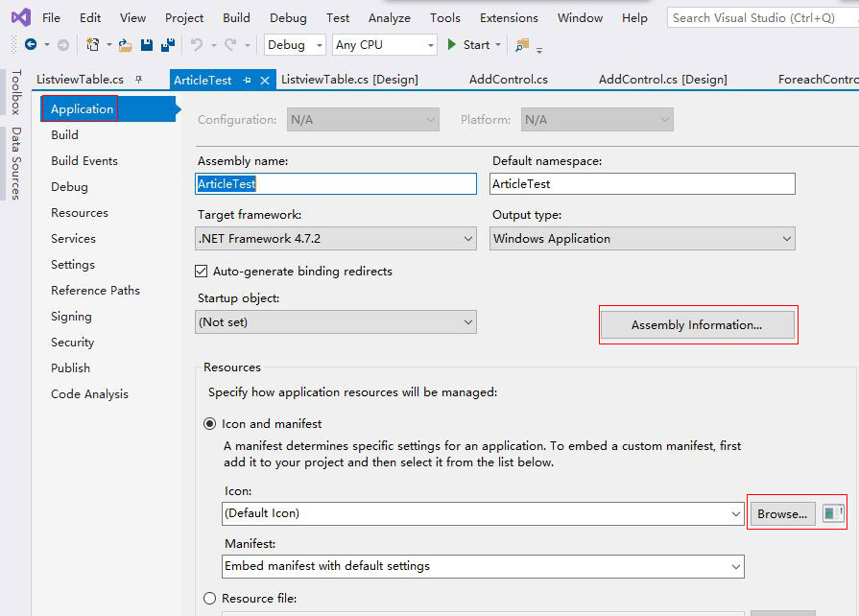The image size is (859, 616).
Task: Select the Reference Paths properties page
Action: (95, 290)
